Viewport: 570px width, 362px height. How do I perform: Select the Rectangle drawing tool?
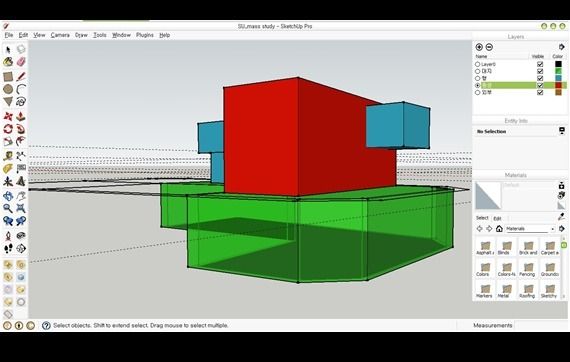(x=8, y=76)
